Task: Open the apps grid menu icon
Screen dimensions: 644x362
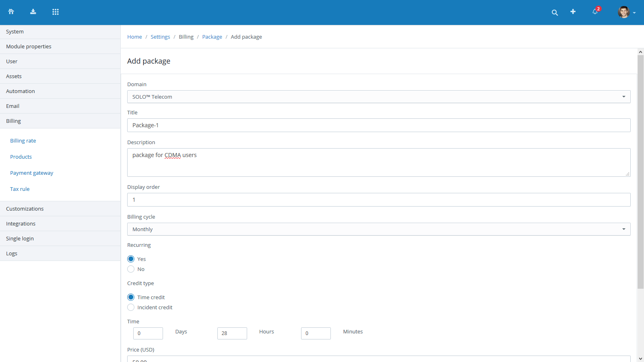Action: 56,12
